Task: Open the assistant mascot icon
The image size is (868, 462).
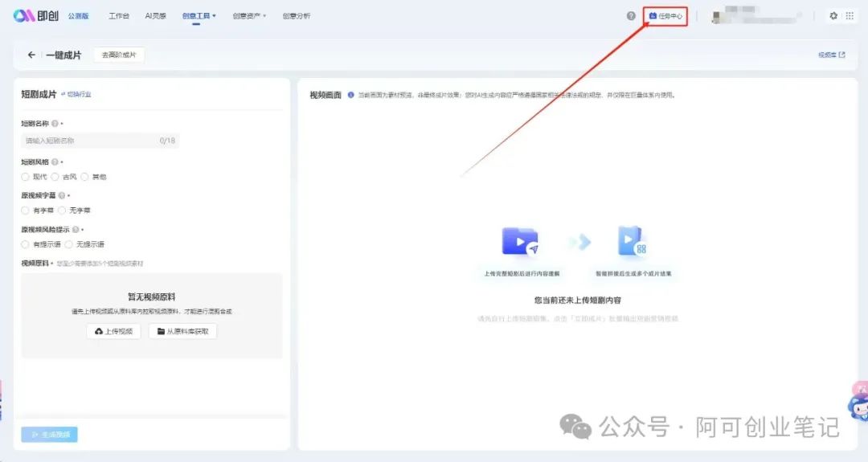Action: pos(858,408)
